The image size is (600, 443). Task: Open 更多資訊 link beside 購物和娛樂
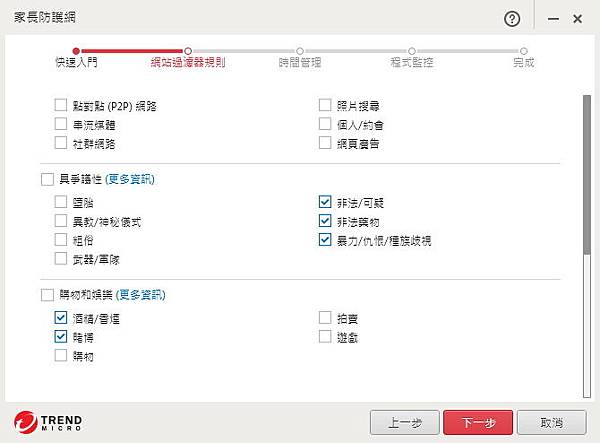pyautogui.click(x=141, y=296)
